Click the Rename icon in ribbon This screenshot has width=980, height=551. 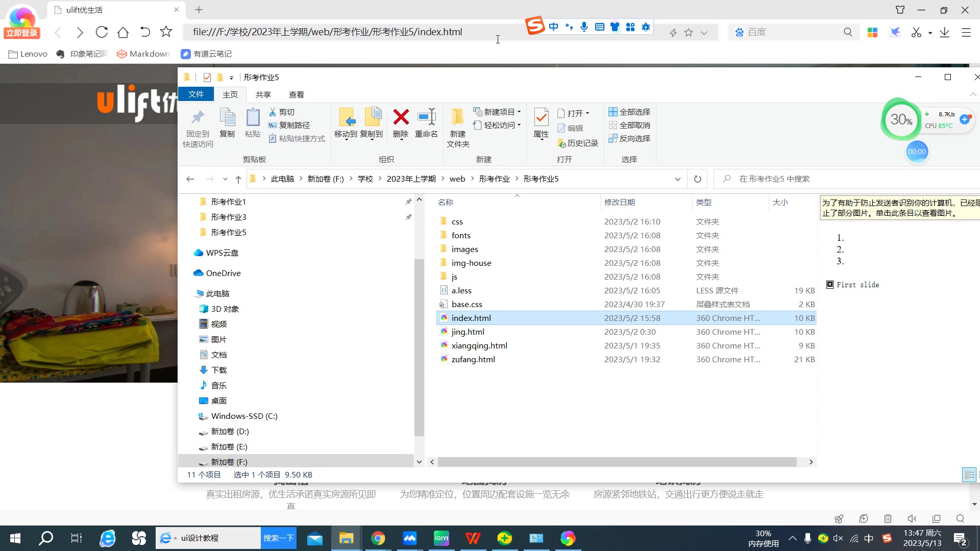(426, 118)
